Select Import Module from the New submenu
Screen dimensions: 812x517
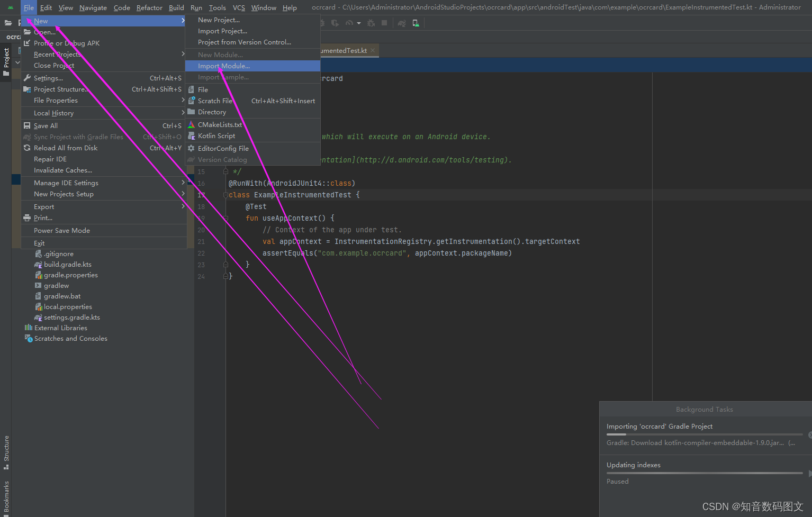(x=222, y=66)
